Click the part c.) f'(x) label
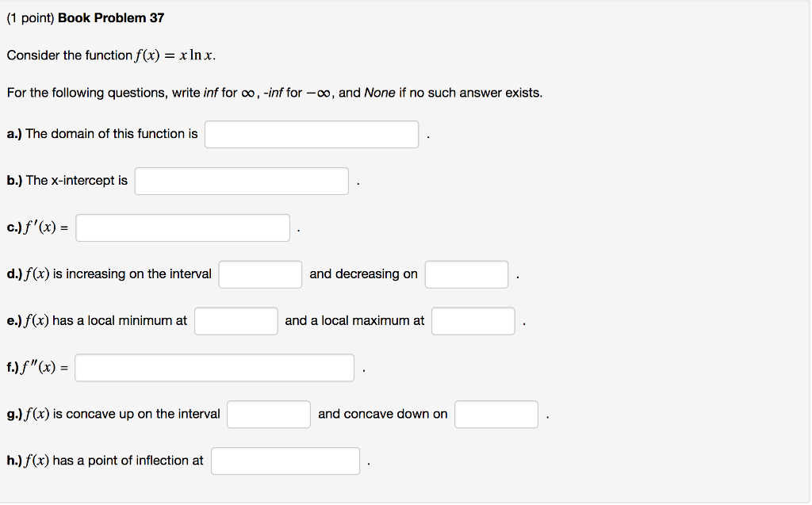The image size is (812, 505). click(36, 227)
